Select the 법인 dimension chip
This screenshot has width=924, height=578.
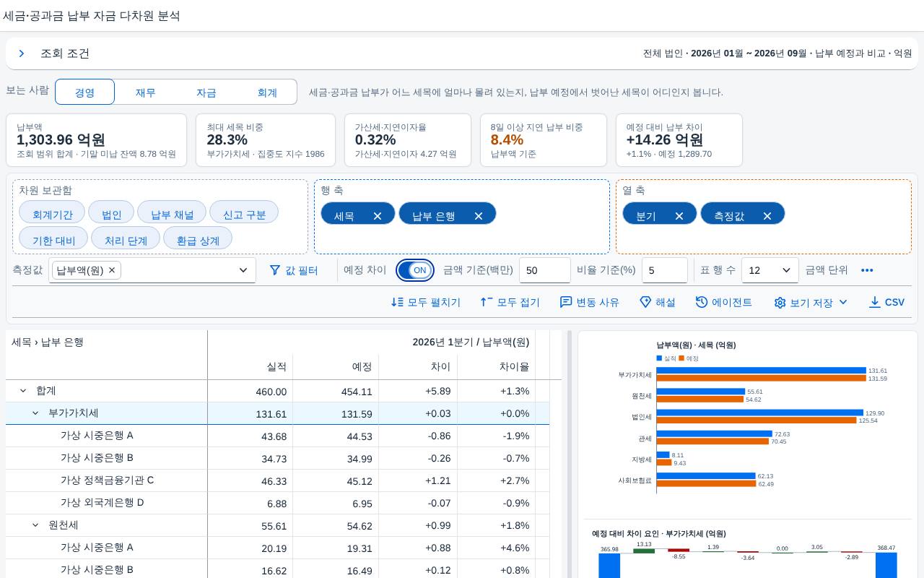pos(112,213)
